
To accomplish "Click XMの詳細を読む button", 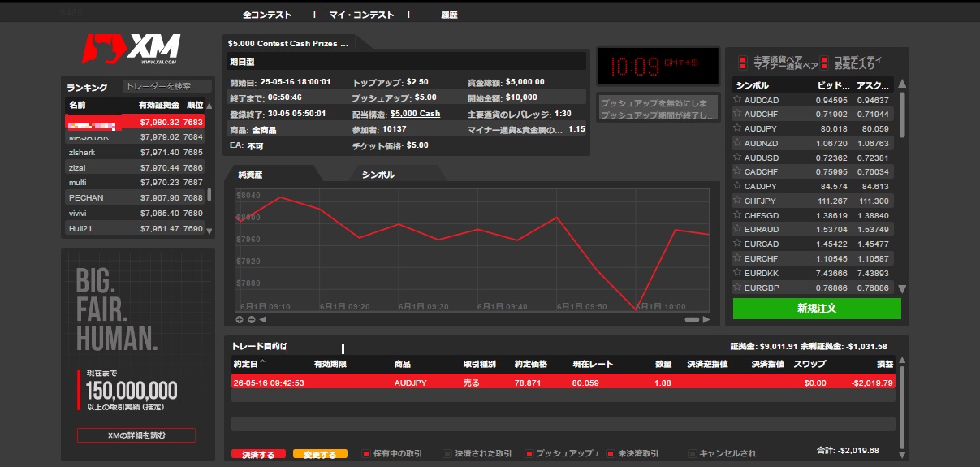I will click(136, 435).
